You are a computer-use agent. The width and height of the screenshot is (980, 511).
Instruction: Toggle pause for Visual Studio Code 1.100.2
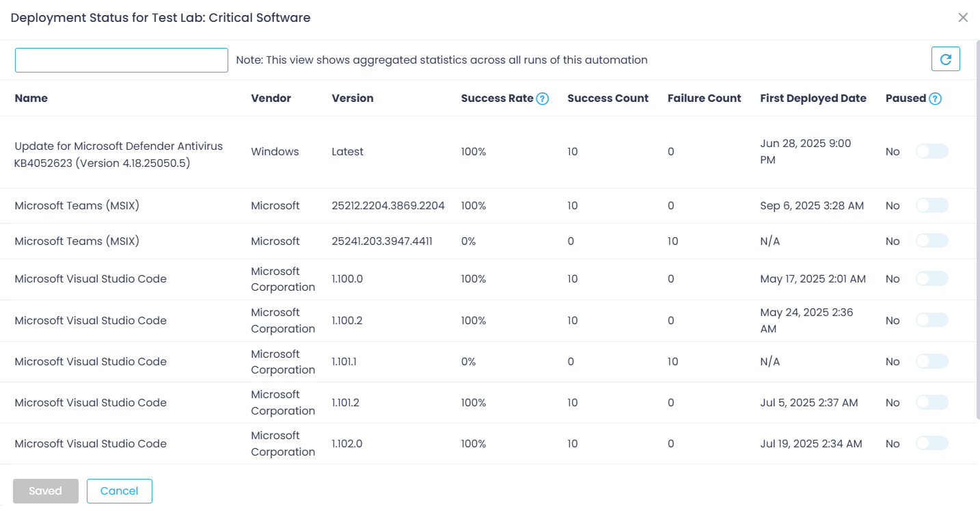(x=931, y=320)
